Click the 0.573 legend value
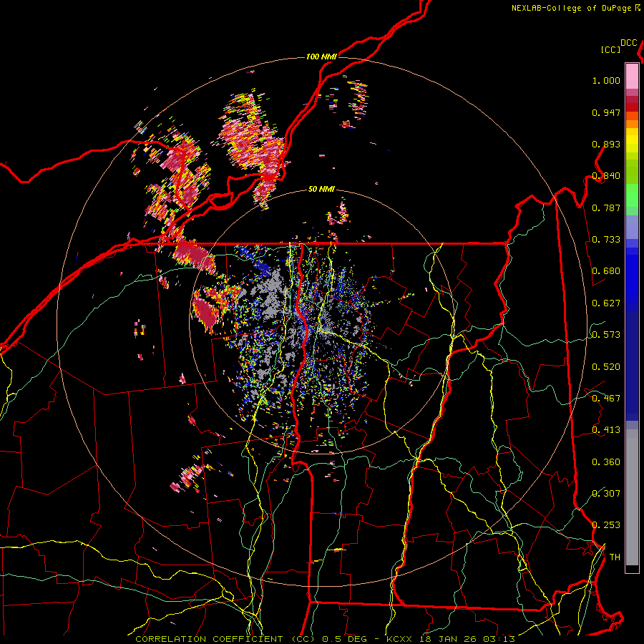 coord(606,335)
